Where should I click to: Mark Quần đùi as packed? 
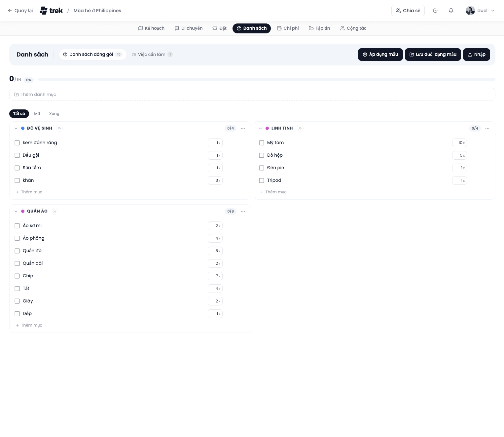(17, 251)
